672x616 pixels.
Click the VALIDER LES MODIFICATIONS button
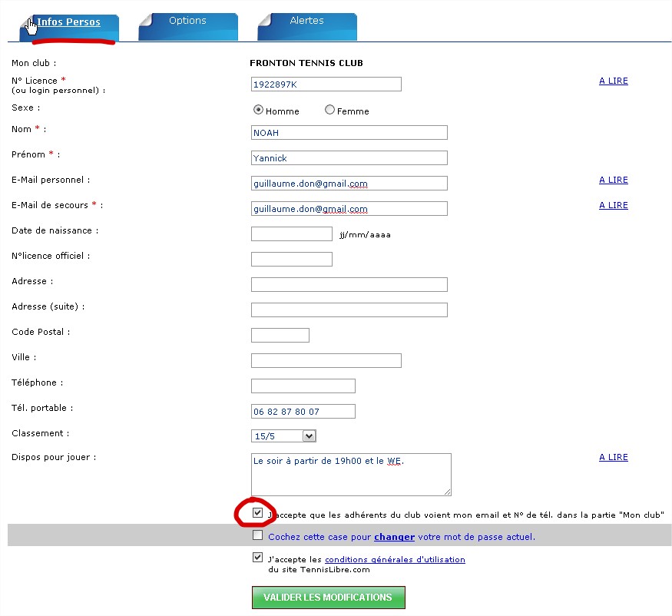[328, 598]
